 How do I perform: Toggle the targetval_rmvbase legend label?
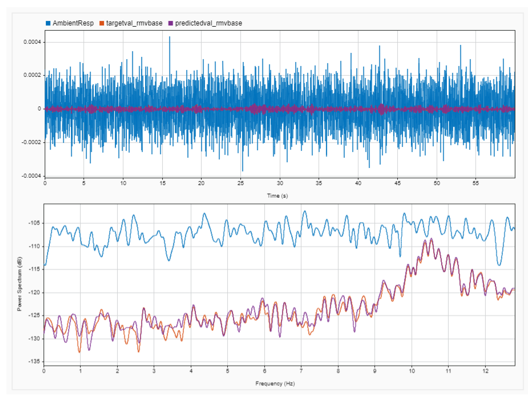134,23
